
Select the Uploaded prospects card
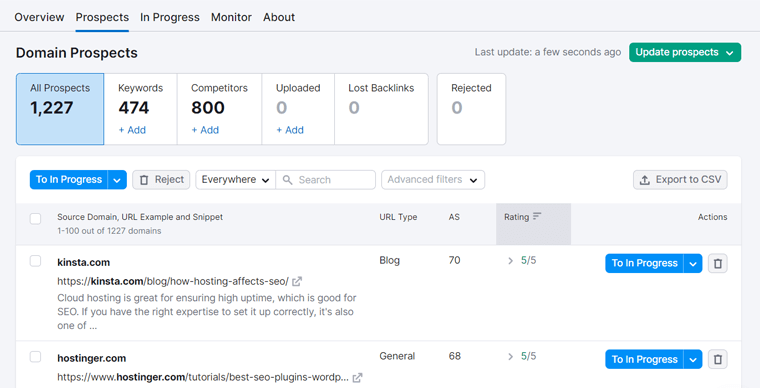298,109
